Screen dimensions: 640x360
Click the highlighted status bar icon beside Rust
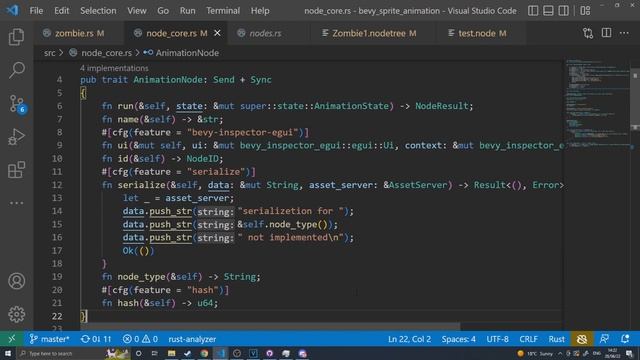tap(582, 339)
